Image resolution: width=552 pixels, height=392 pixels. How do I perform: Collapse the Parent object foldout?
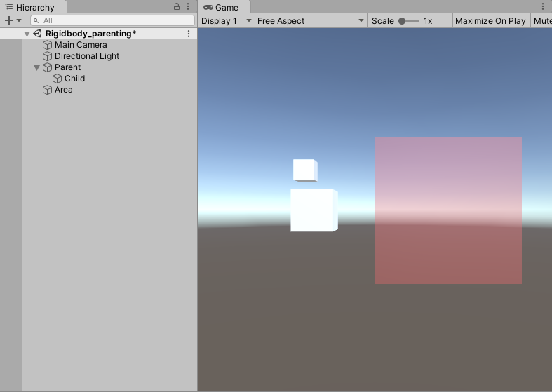pyautogui.click(x=36, y=67)
